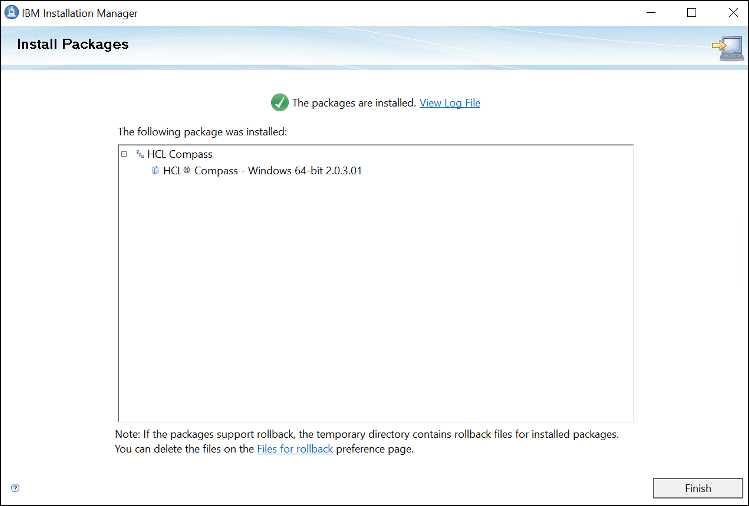
Task: Collapse the HCL Compass tree node
Action: (124, 154)
